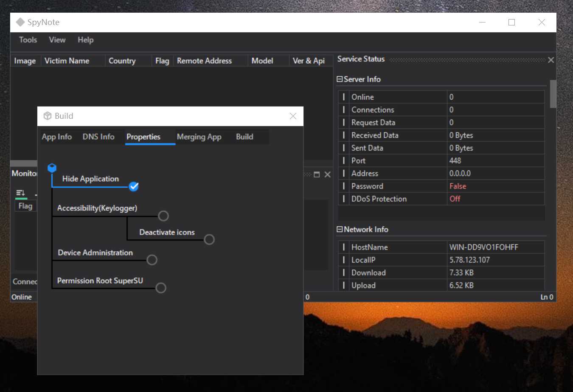
Task: Click the Victim Name column header
Action: tap(67, 61)
